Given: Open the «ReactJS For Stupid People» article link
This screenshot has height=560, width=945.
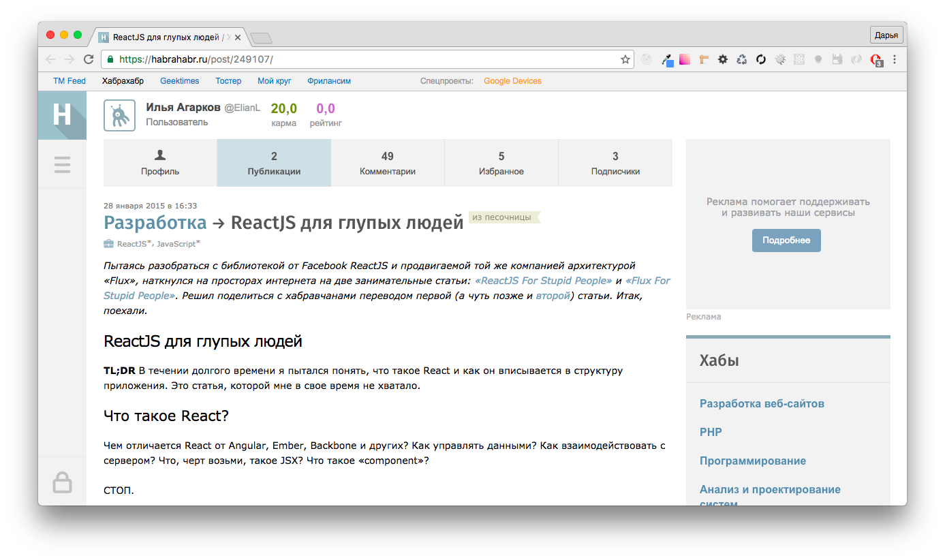Looking at the screenshot, I should 543,281.
